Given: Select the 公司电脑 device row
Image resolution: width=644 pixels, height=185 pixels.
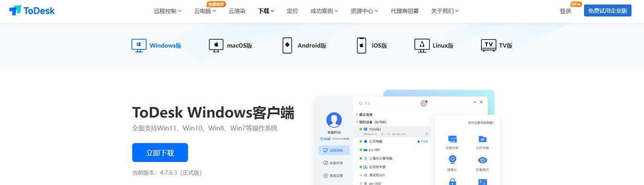Looking at the screenshot, I should (392, 141).
